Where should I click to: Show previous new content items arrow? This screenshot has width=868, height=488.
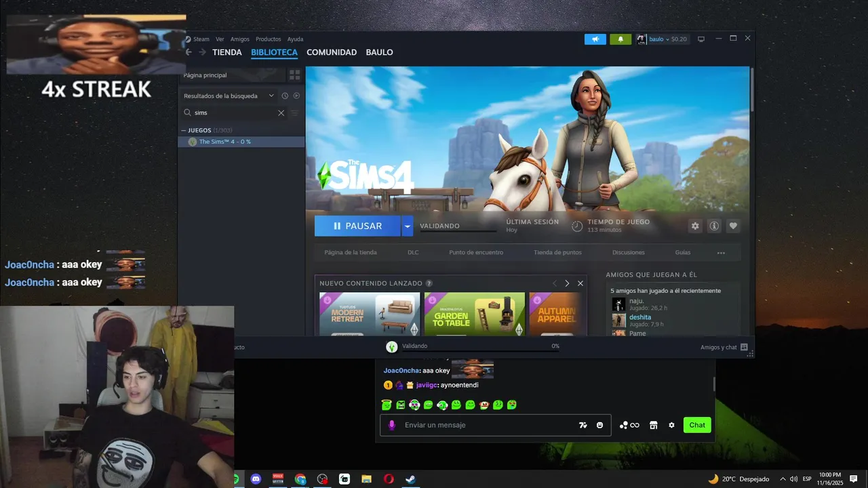point(554,283)
